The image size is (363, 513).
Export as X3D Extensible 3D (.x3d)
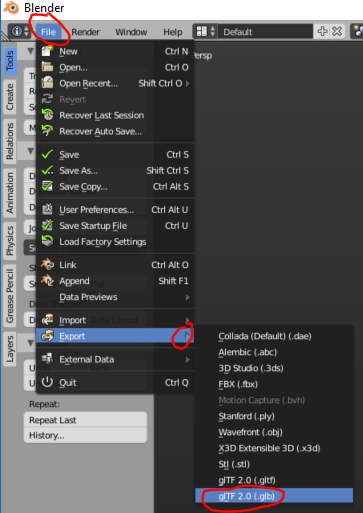274,448
